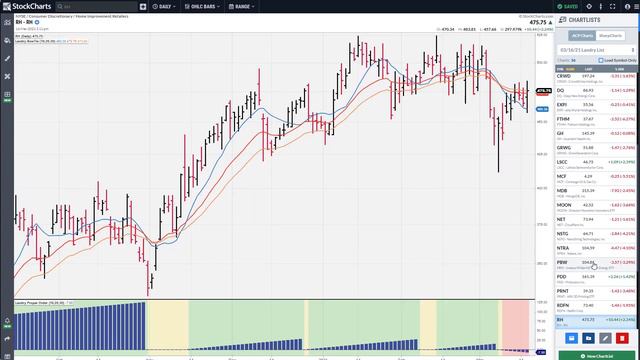Screen dimensions: 640x360
Task: Select FTHM row in the chartlist
Action: click(596, 121)
